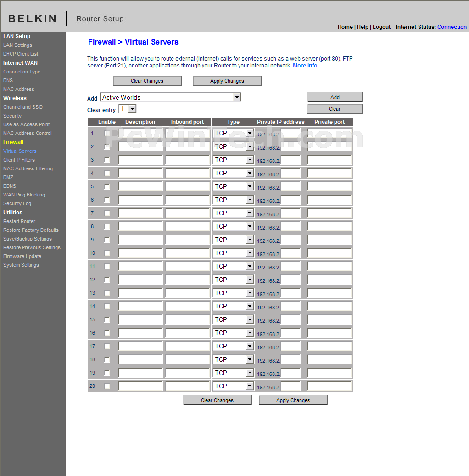The height and width of the screenshot is (476, 469).
Task: Enable entry 8 checkbox
Action: pos(107,226)
